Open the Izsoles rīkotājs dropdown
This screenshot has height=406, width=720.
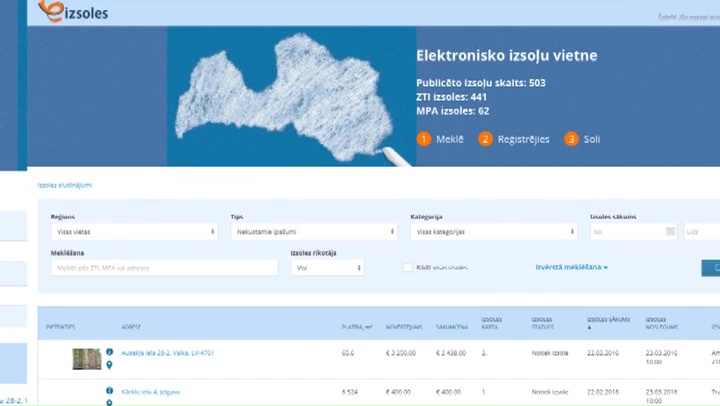coord(327,268)
